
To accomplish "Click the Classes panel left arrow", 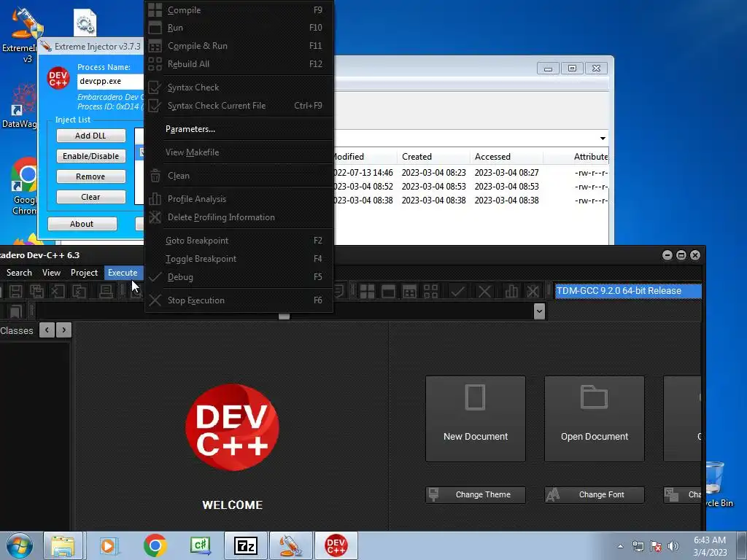I will point(47,330).
